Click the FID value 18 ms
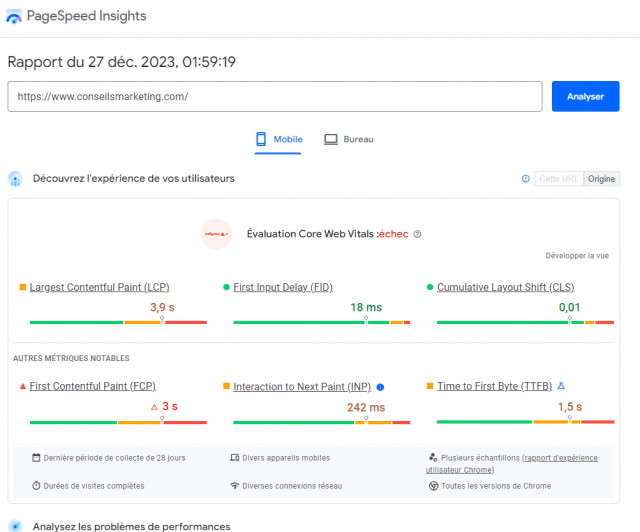The image size is (640, 532). (366, 307)
